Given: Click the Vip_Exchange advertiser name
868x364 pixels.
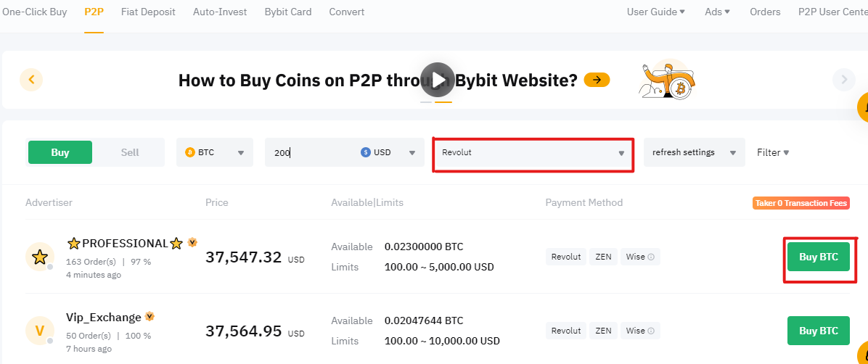Looking at the screenshot, I should pyautogui.click(x=104, y=317).
